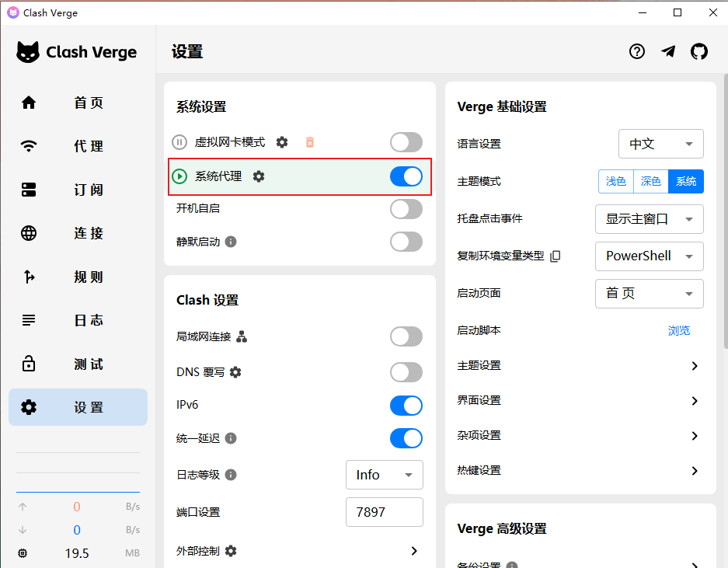Click the 浏览 link for 启动脚本
The height and width of the screenshot is (568, 728).
pyautogui.click(x=678, y=330)
